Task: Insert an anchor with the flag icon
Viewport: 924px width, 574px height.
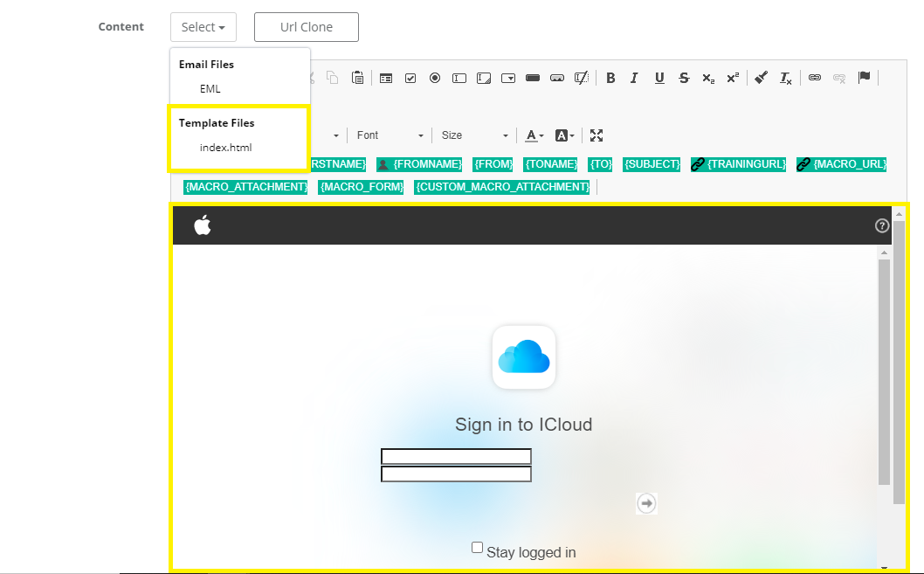Action: point(864,77)
